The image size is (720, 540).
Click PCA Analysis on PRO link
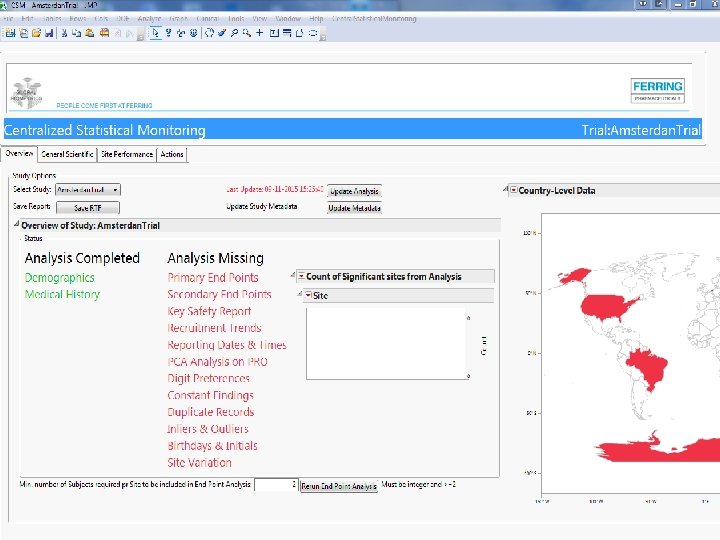click(x=217, y=362)
